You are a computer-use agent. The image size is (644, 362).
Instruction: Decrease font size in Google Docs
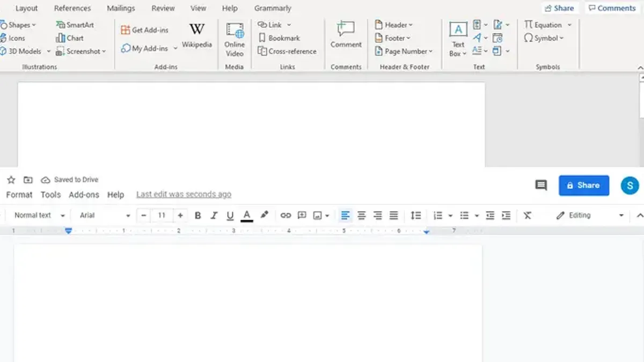144,215
